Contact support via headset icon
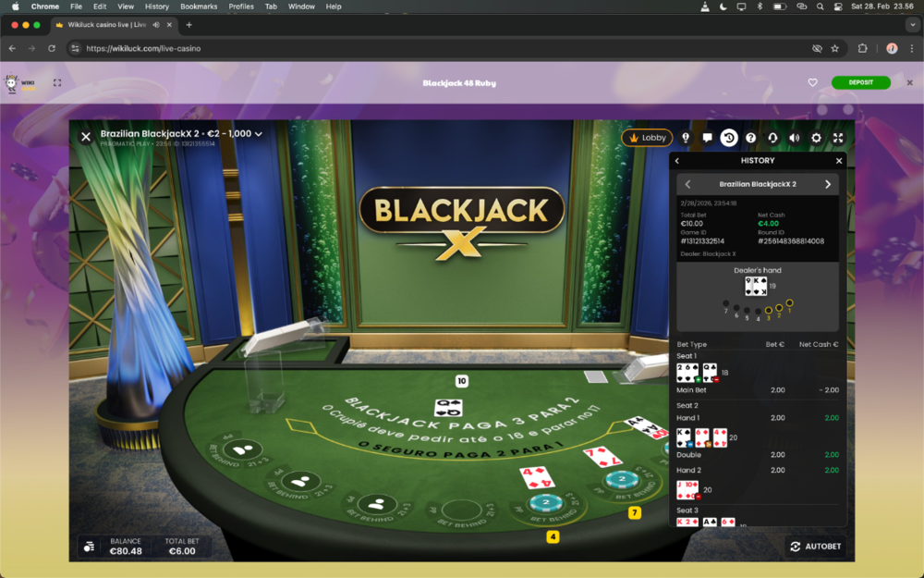The height and width of the screenshot is (578, 924). click(x=772, y=138)
